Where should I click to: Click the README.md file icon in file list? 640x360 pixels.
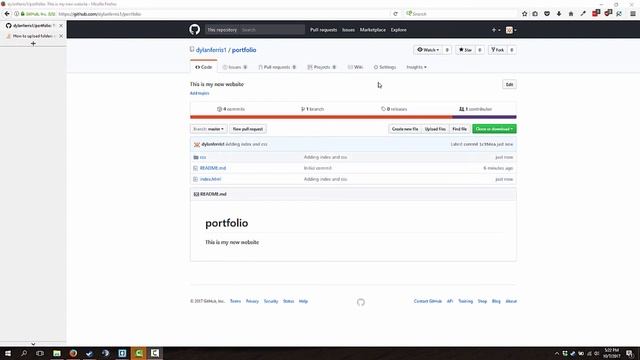pos(196,168)
